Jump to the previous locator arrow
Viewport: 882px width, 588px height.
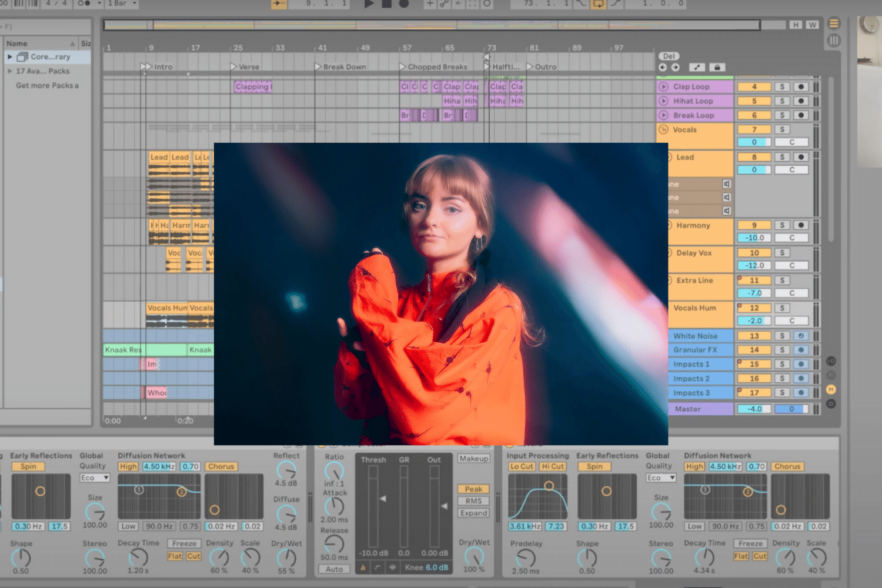(663, 68)
